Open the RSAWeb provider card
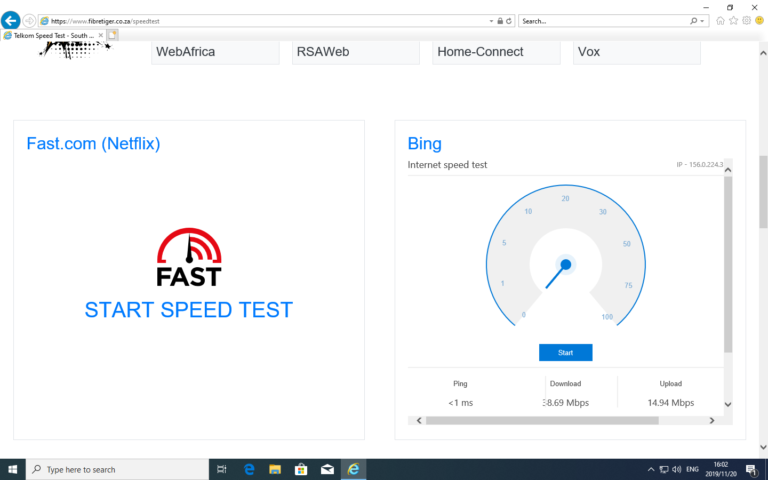The image size is (768, 480). pyautogui.click(x=356, y=52)
